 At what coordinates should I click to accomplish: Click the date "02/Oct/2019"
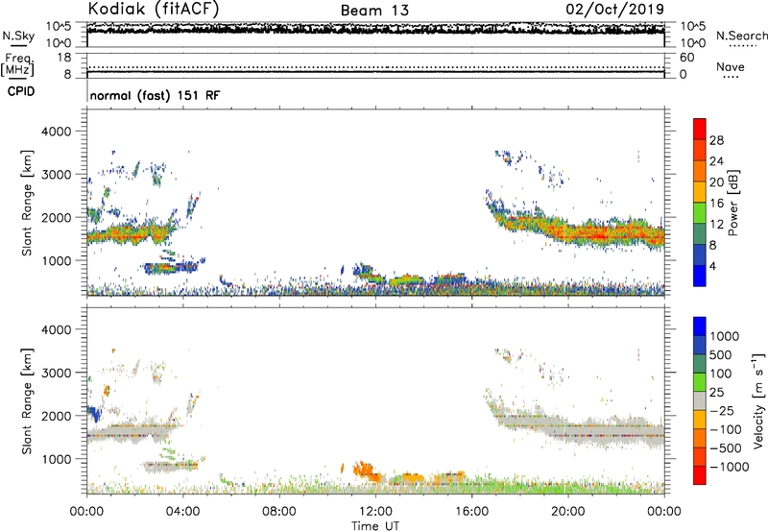614,9
